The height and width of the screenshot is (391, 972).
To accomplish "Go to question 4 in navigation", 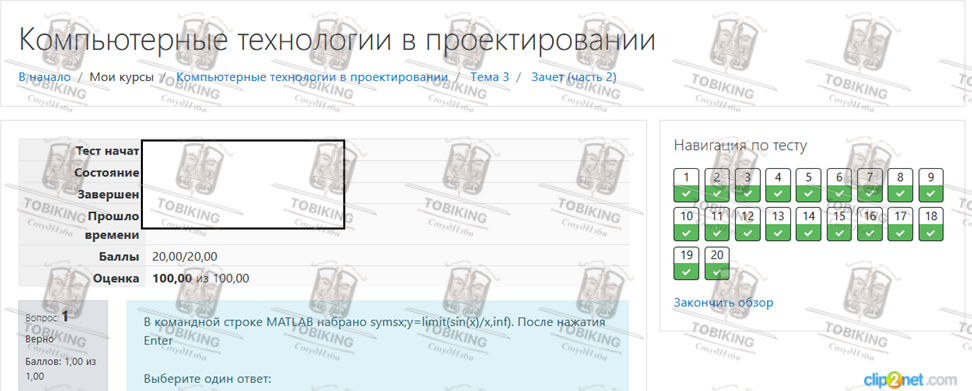I will (778, 185).
